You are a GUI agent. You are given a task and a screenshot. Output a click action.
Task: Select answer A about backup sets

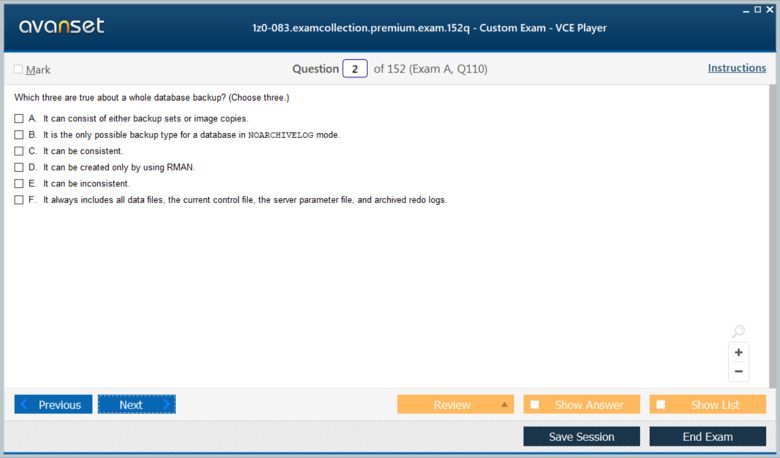click(19, 118)
